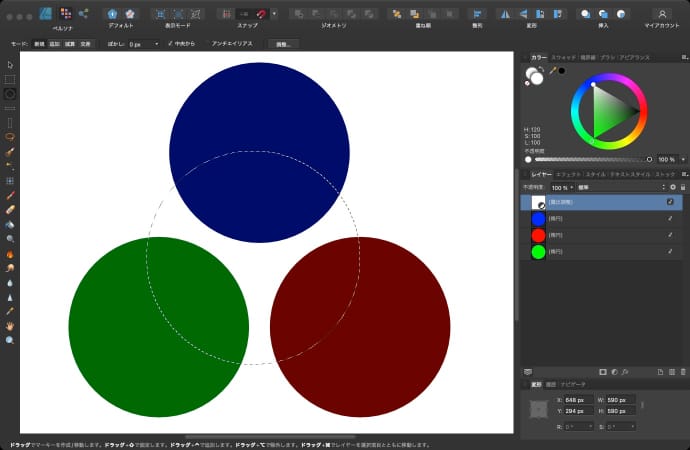Expand the snapping options dropdown arrow
The image size is (690, 450).
(x=274, y=14)
